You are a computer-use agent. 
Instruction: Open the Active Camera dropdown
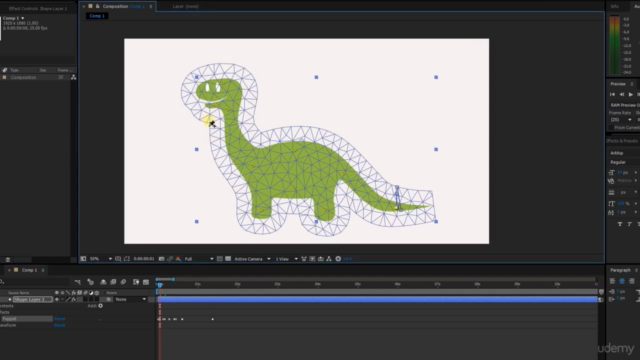252,259
